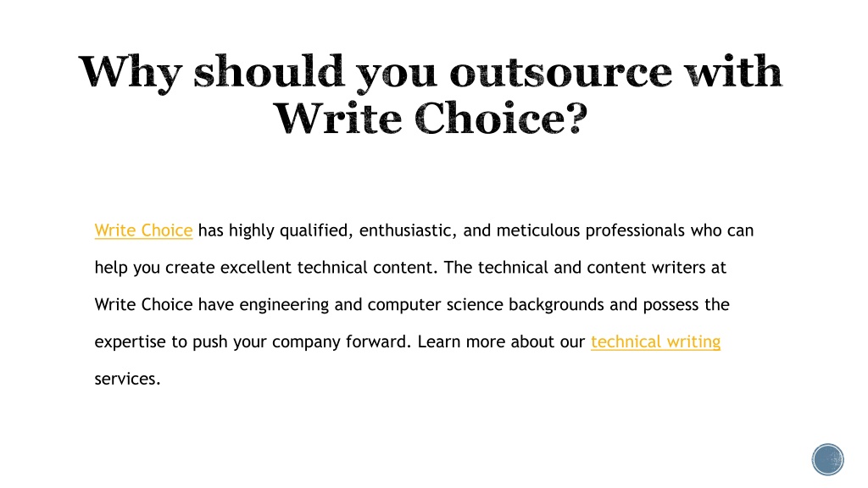This screenshot has width=868, height=488.
Task: Click the word forward in the paragraph
Action: [x=378, y=342]
